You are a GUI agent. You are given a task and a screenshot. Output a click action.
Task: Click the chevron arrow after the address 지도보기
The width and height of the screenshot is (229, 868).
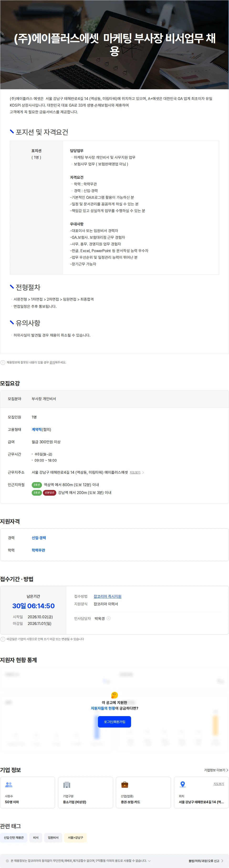click(143, 473)
